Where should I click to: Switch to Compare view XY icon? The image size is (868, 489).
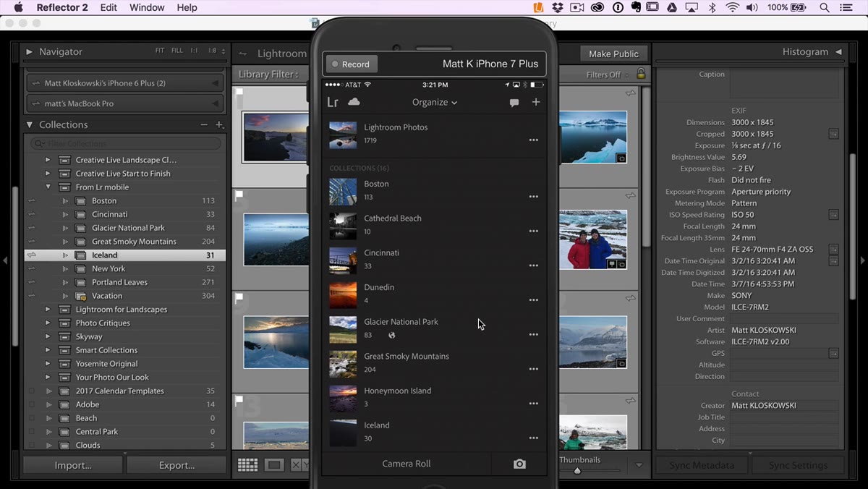tap(299, 465)
